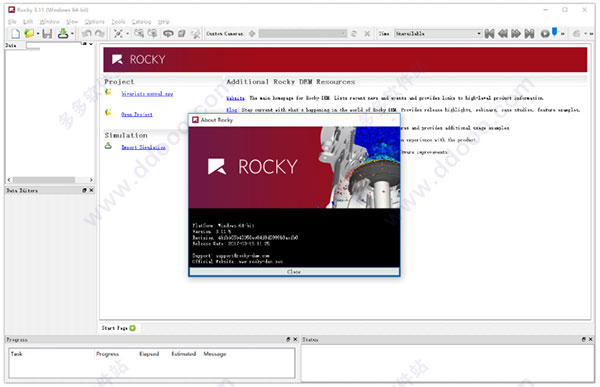Click the rotate view icon
600x387 pixels.
168,34
